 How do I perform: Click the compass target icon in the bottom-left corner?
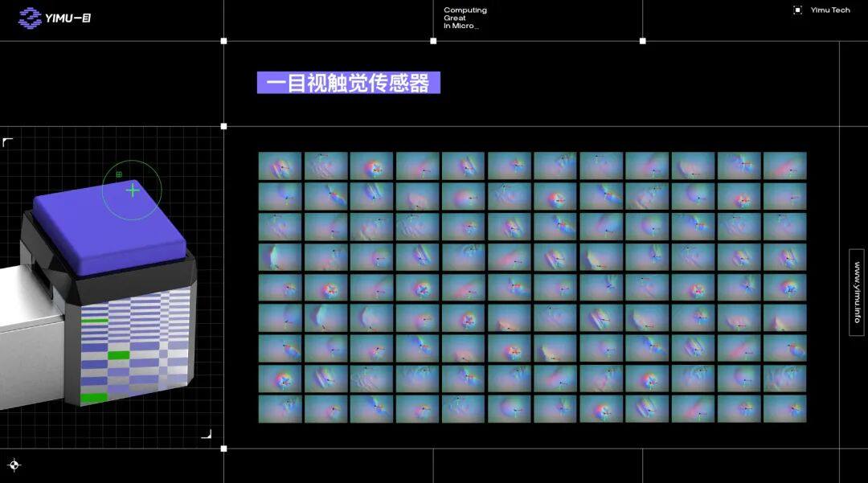[14, 465]
